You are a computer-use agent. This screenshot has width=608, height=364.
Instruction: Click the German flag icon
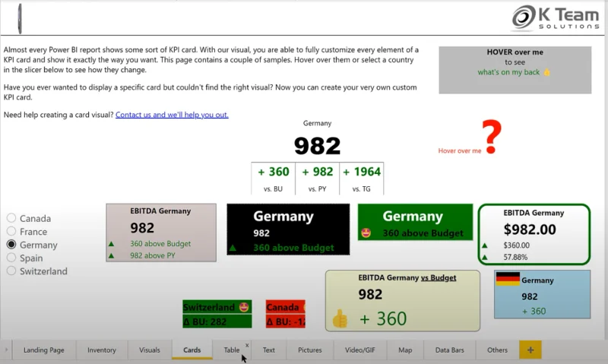(508, 279)
